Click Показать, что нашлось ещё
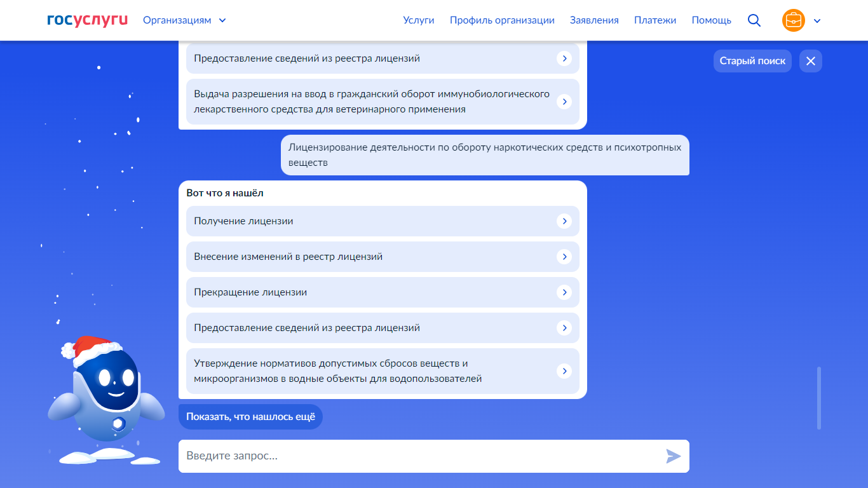Viewport: 868px width, 488px height. point(251,417)
